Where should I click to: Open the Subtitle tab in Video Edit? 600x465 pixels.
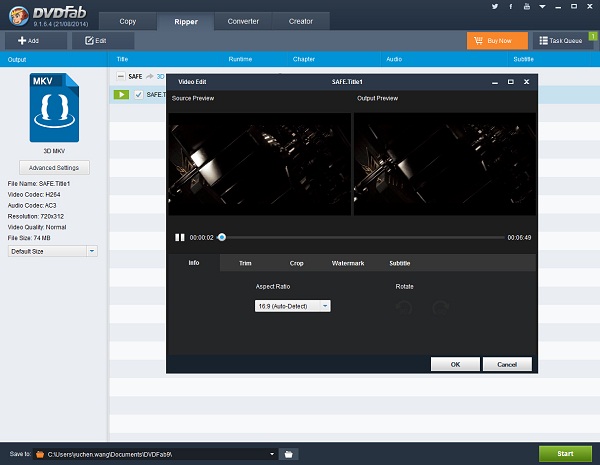pyautogui.click(x=399, y=263)
